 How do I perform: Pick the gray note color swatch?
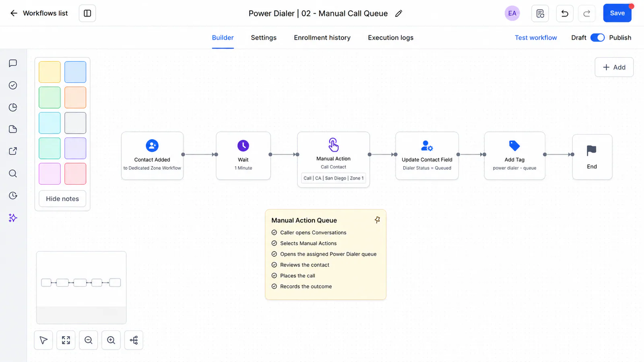point(75,123)
